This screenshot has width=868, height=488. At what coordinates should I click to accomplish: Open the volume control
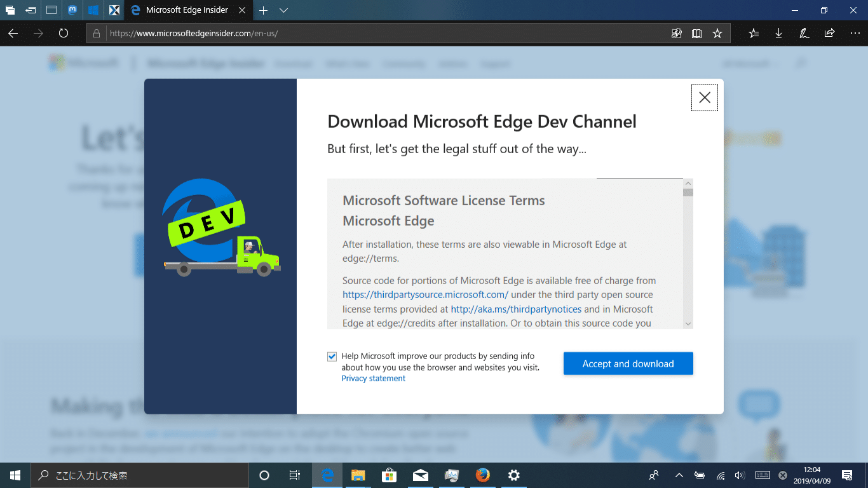tap(740, 475)
